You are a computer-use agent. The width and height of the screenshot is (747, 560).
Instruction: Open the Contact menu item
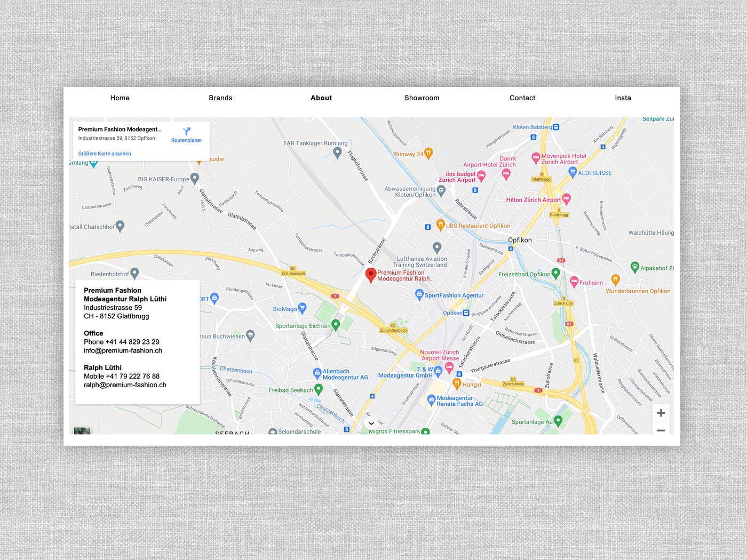click(x=522, y=98)
